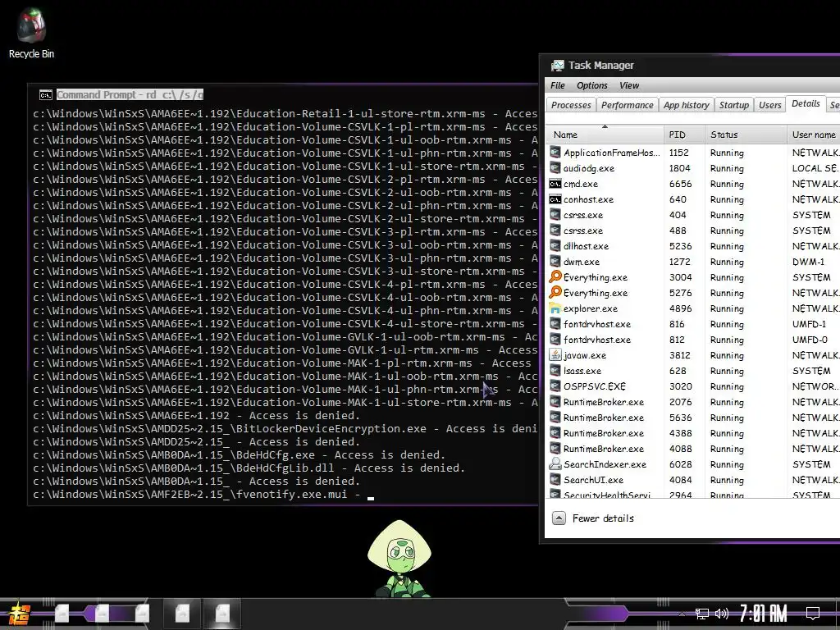Show hidden tray icons chevron
The width and height of the screenshot is (840, 630).
pyautogui.click(x=682, y=614)
